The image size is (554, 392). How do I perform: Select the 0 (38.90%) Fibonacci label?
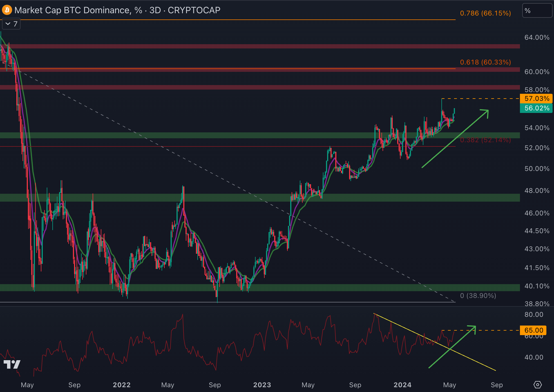point(478,296)
